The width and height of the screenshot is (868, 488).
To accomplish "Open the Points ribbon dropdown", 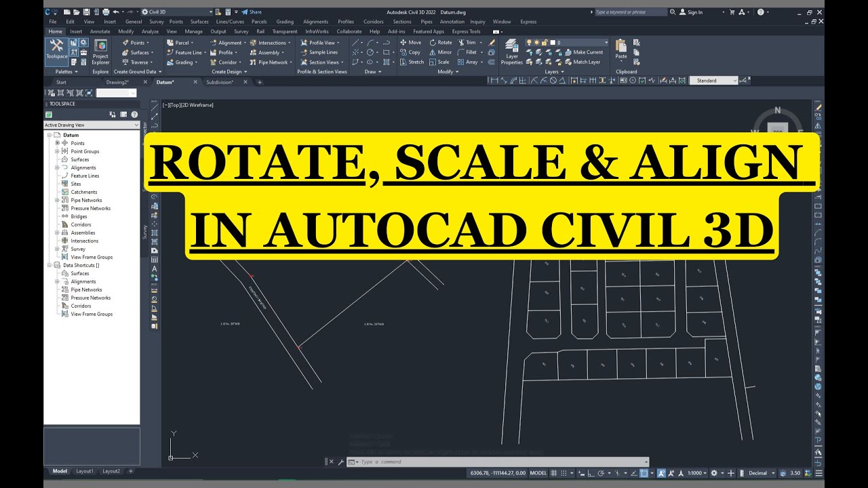I will click(x=134, y=42).
